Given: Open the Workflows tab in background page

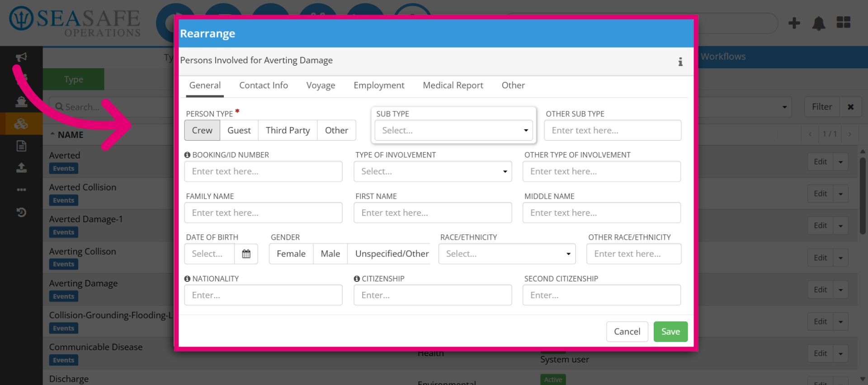Looking at the screenshot, I should click(x=723, y=57).
